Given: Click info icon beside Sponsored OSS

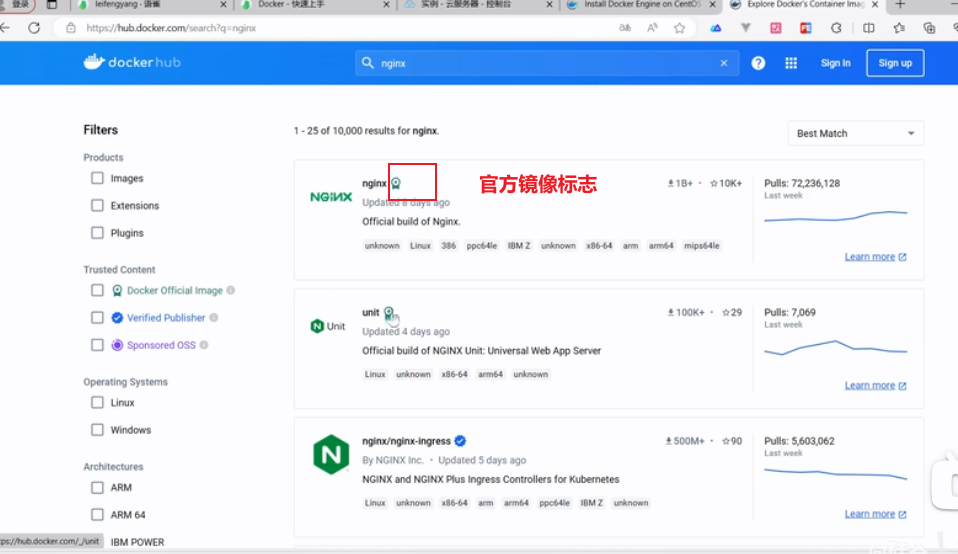Looking at the screenshot, I should point(204,345).
